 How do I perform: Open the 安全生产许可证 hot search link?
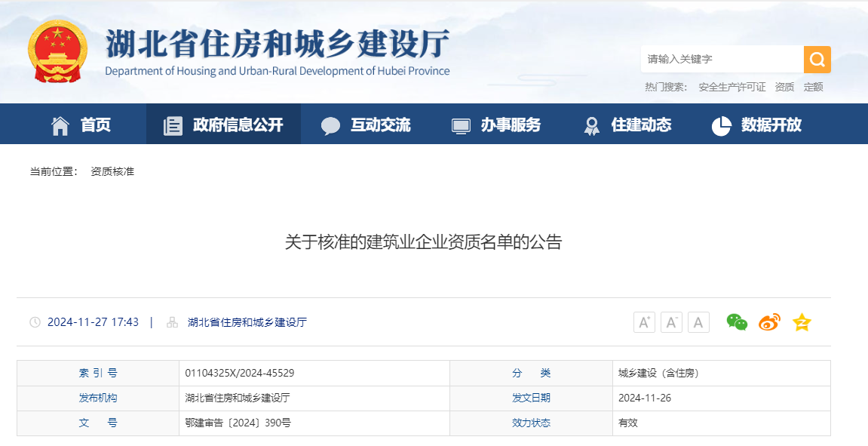pyautogui.click(x=732, y=87)
